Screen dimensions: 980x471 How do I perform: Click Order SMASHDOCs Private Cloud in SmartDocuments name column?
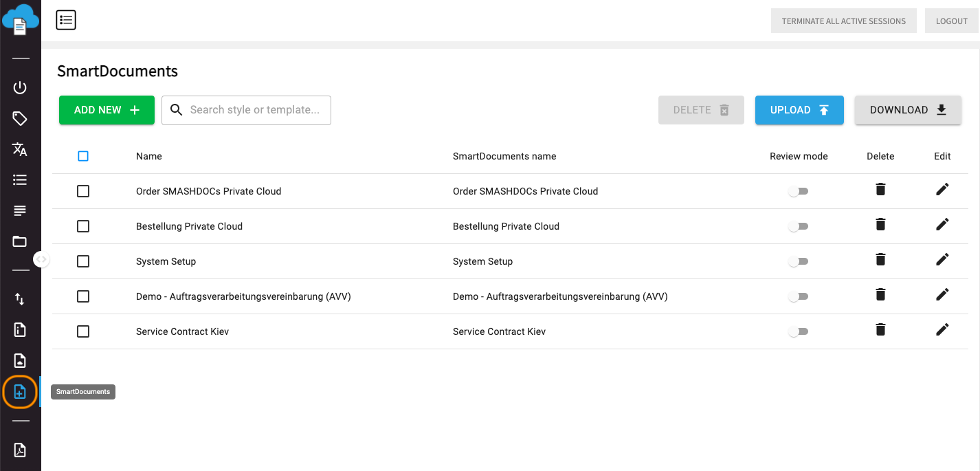click(x=526, y=191)
